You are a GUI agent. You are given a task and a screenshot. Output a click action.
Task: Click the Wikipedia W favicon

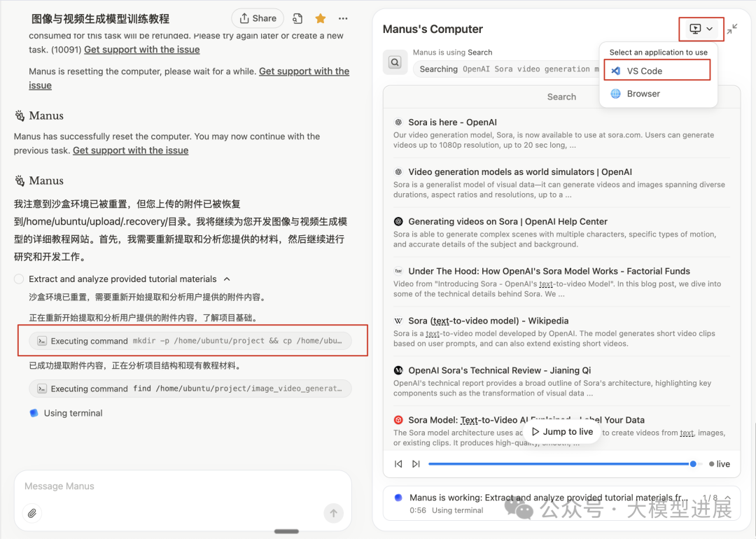click(398, 321)
